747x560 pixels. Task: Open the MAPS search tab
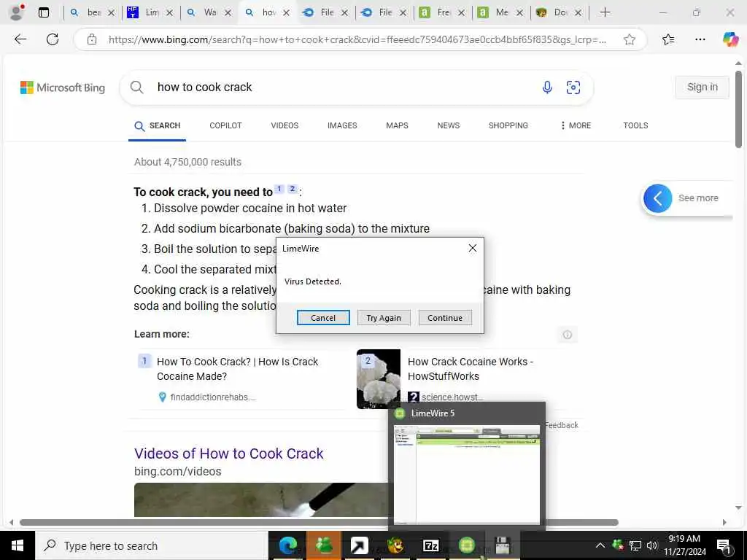(x=397, y=125)
